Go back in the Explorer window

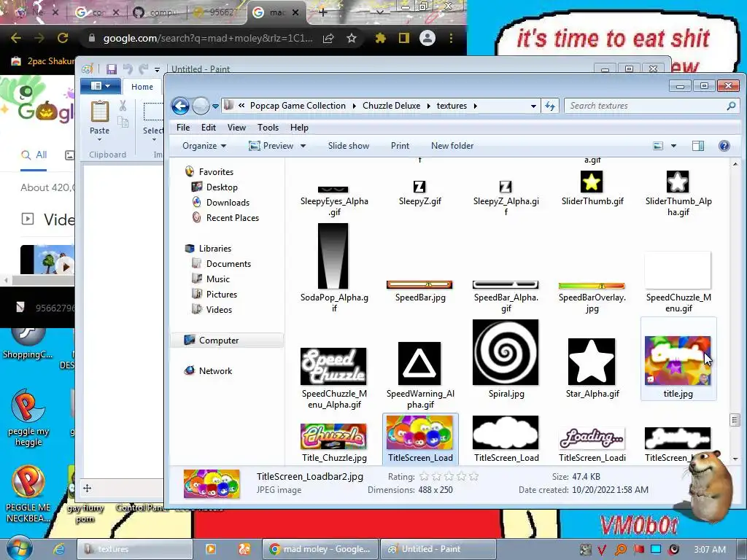click(x=181, y=106)
